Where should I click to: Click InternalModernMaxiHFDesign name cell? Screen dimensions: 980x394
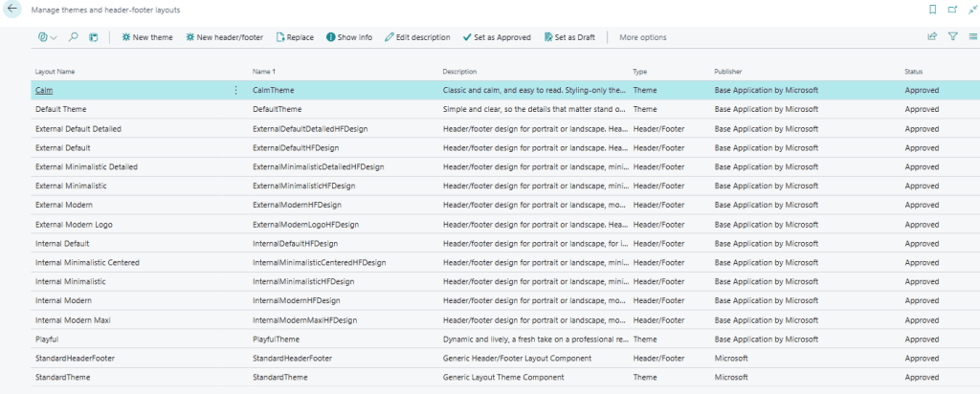[x=304, y=319]
